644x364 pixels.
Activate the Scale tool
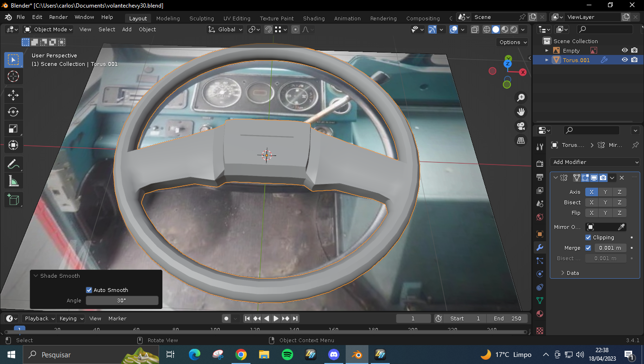point(13,128)
